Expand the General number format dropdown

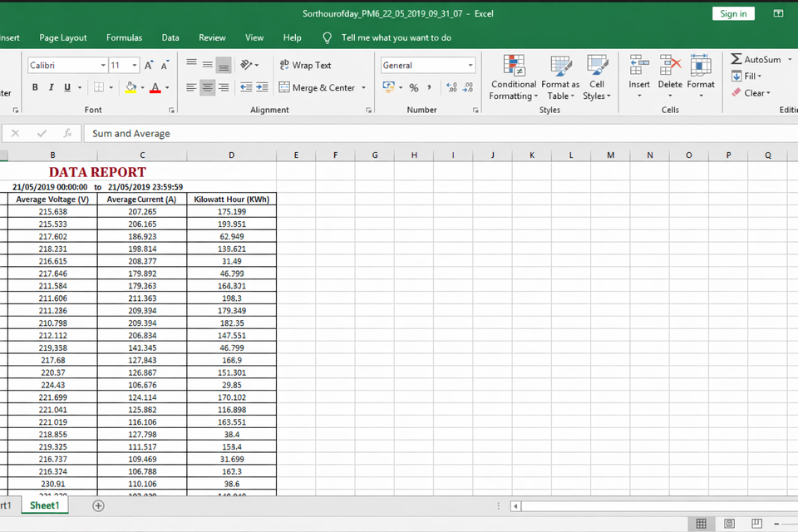click(470, 65)
